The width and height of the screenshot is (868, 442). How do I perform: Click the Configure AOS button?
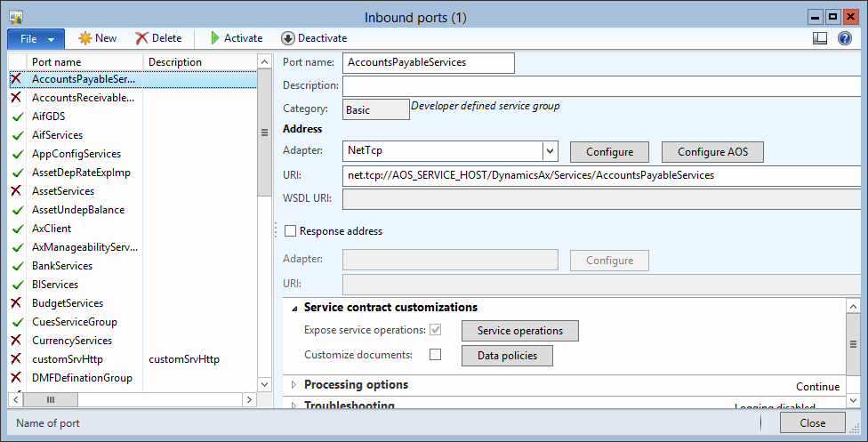[x=713, y=152]
